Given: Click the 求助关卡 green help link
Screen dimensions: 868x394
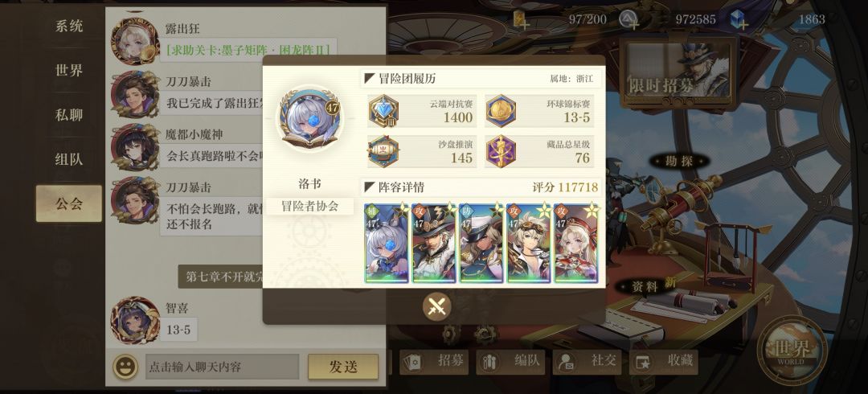Looking at the screenshot, I should pos(248,50).
